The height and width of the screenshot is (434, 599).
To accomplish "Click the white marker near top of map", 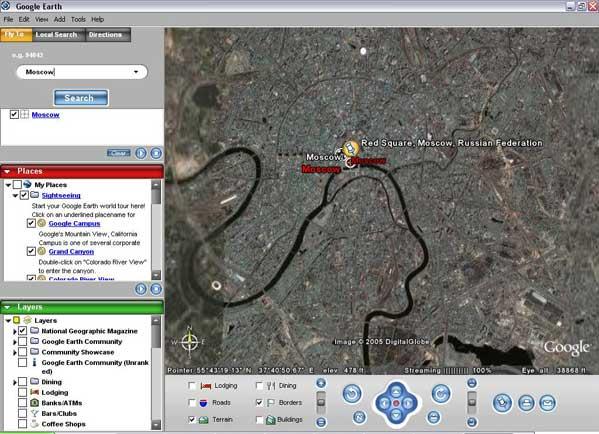I will (363, 51).
